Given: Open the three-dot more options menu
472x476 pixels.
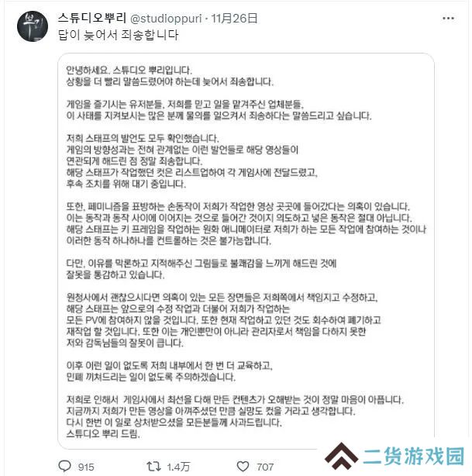Looking at the screenshot, I should (x=448, y=19).
